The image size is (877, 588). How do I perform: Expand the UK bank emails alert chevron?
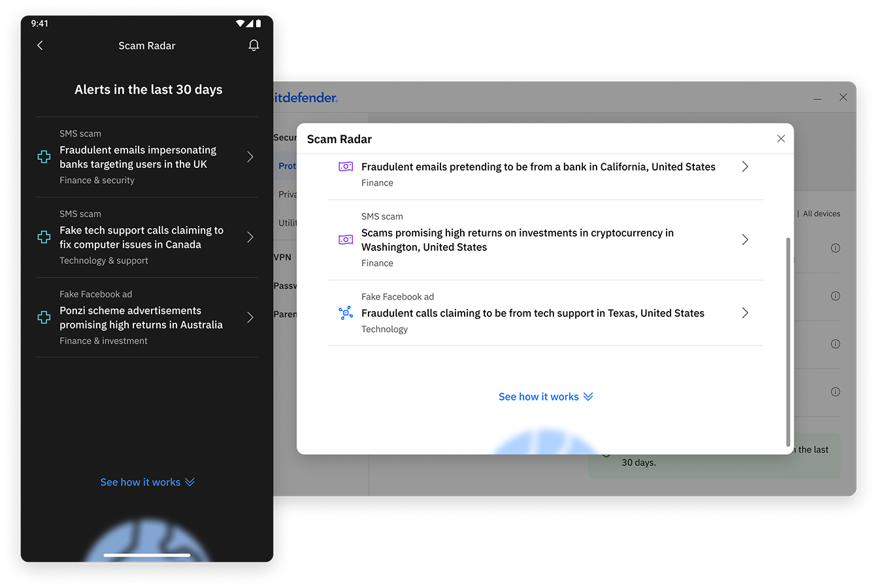(x=250, y=157)
